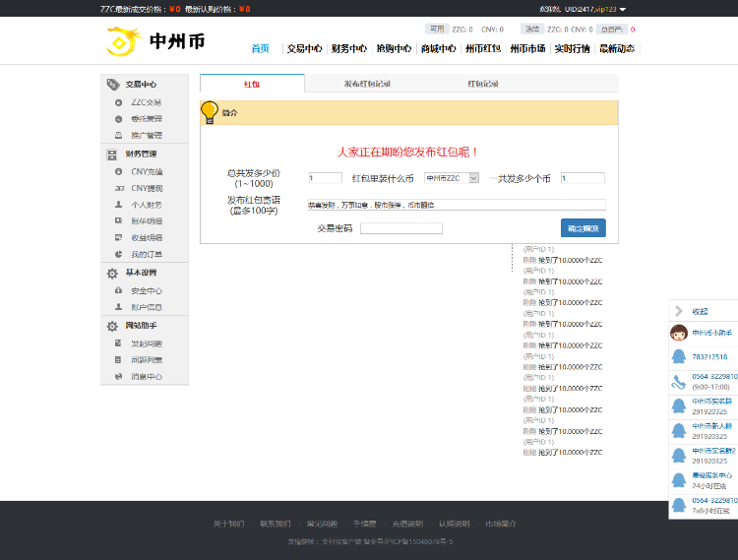Click the gear icon beside 基本设置 heading

(x=112, y=274)
